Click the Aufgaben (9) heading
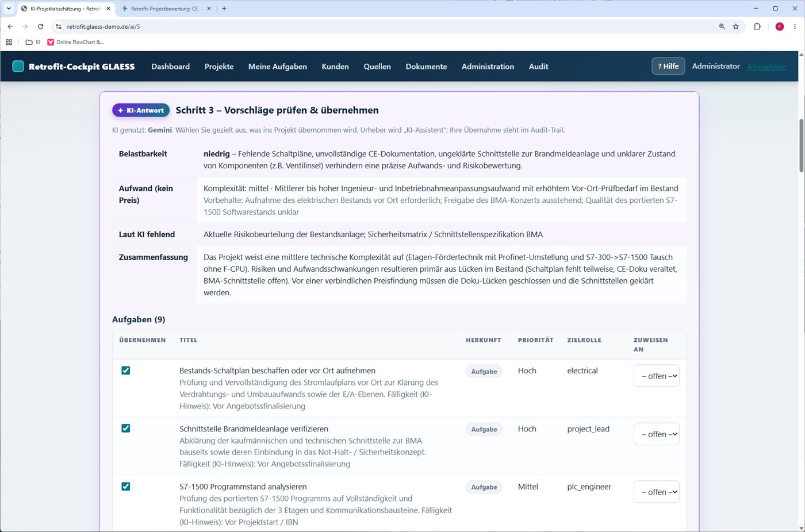 pyautogui.click(x=139, y=319)
